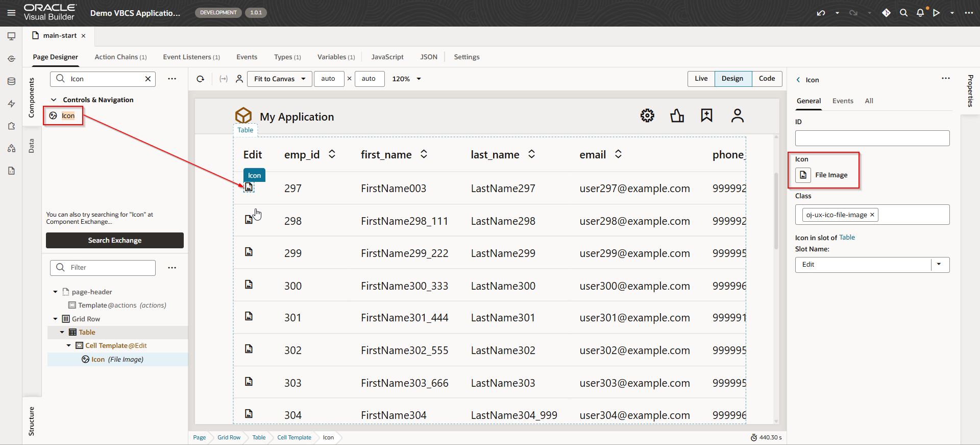Open the Fit to Canvas dropdown
The image size is (980, 445).
(279, 79)
